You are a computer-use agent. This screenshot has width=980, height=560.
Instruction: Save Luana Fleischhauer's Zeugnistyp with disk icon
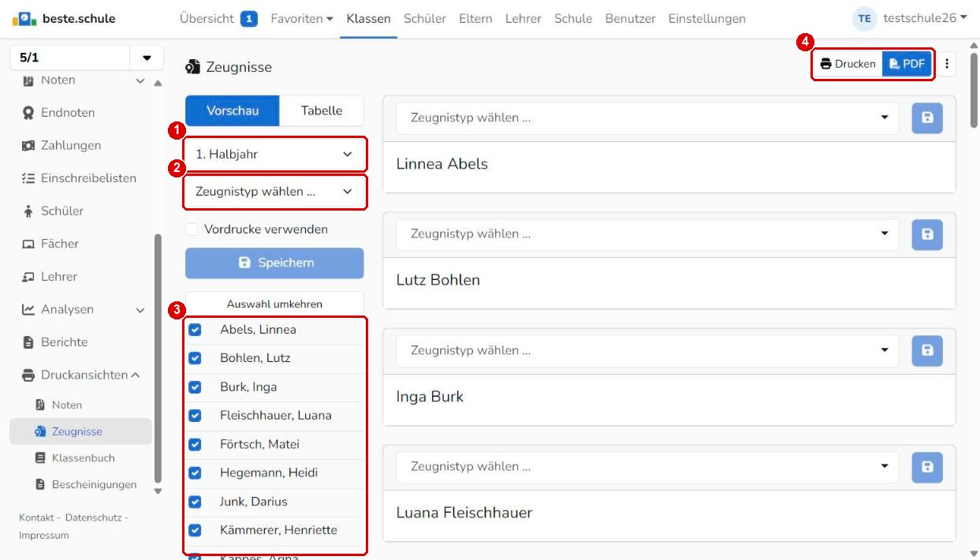[x=927, y=466]
